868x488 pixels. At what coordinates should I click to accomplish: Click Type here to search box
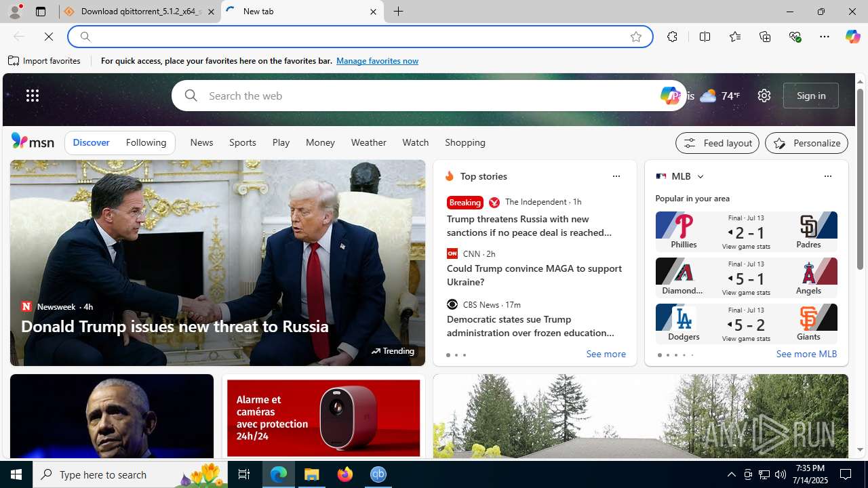click(131, 474)
